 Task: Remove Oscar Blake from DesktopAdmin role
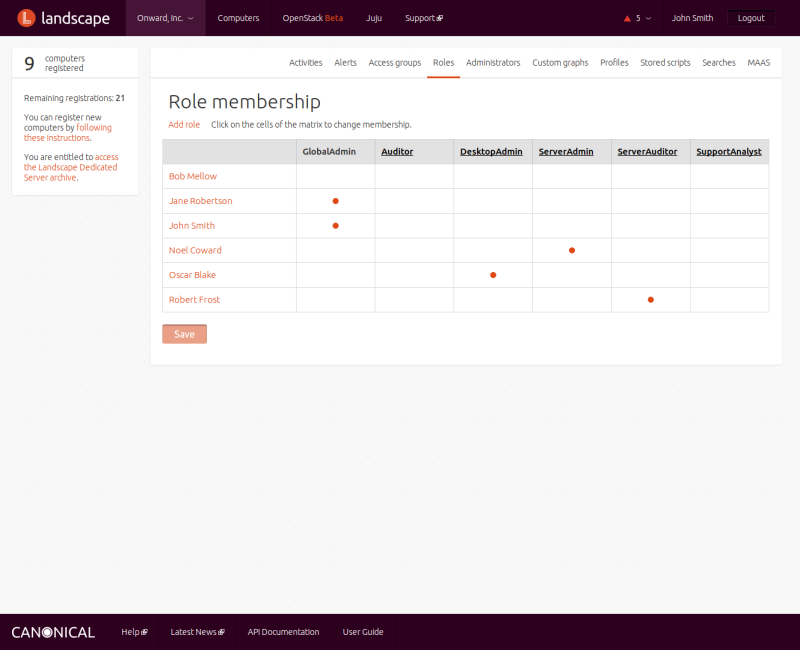(493, 275)
